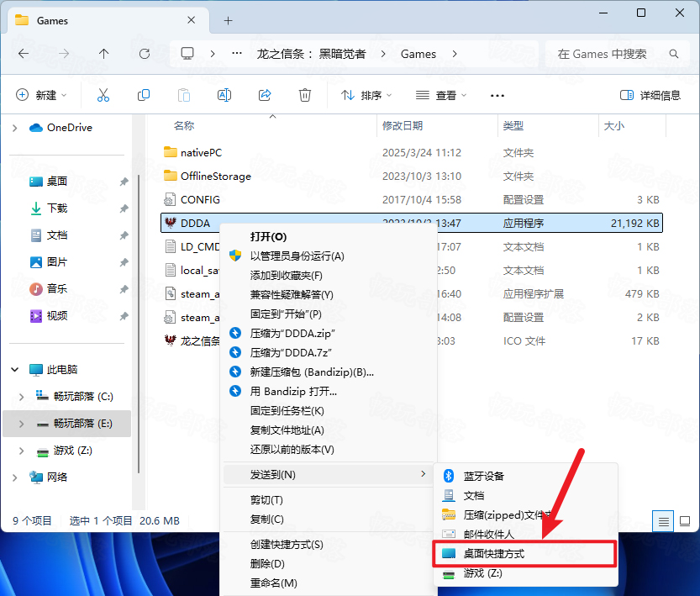Choose 邮件收件人 in Send to submenu
Screen dimensions: 700x596
[525, 534]
